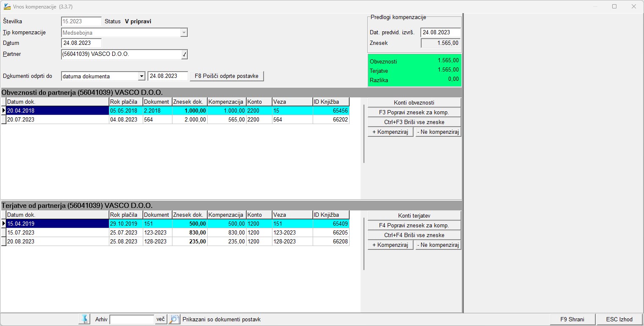
Task: Click Kompenzacija cell 830,00
Action: pyautogui.click(x=227, y=232)
